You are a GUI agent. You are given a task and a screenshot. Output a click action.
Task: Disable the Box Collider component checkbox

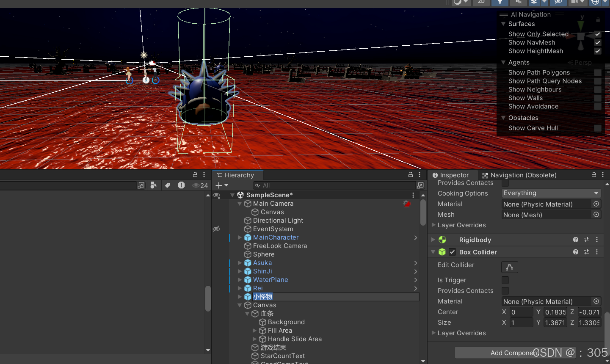pyautogui.click(x=452, y=252)
